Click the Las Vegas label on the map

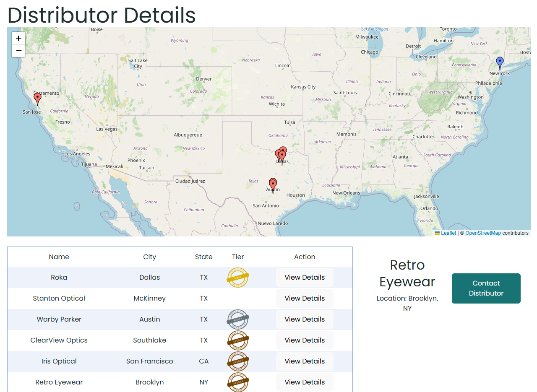click(107, 129)
